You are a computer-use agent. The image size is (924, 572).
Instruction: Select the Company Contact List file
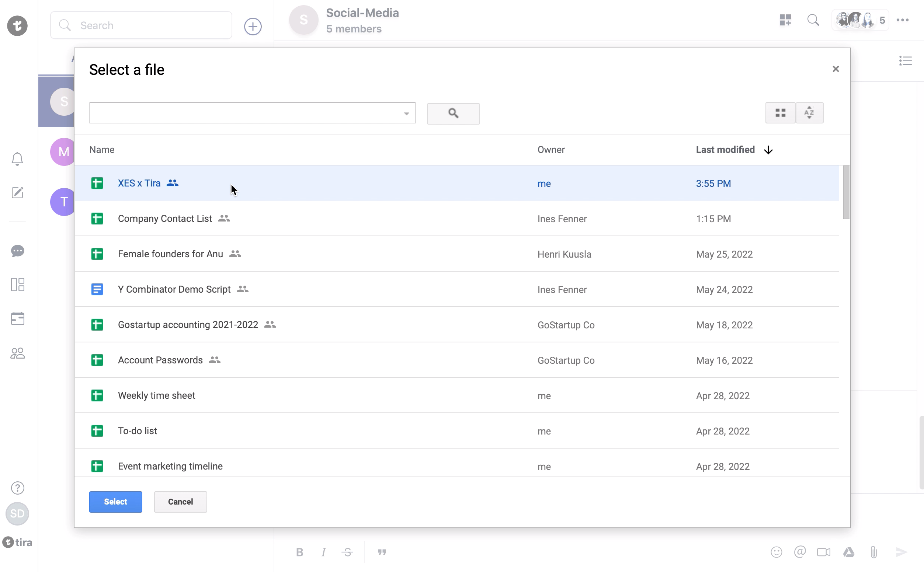pos(165,219)
